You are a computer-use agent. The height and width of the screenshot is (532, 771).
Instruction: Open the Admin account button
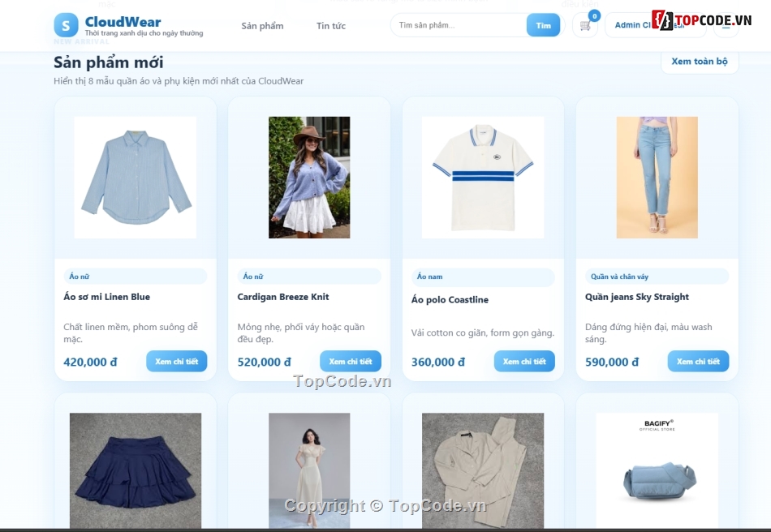point(655,25)
